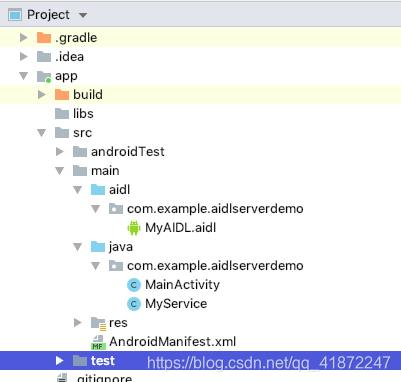This screenshot has width=401, height=382.
Task: Collapse the aidl package arrow above MyAIDL.aidl
Action: coord(95,209)
